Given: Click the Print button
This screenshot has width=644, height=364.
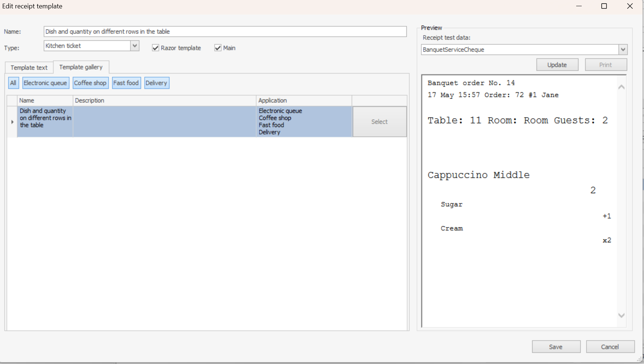Looking at the screenshot, I should pos(606,65).
